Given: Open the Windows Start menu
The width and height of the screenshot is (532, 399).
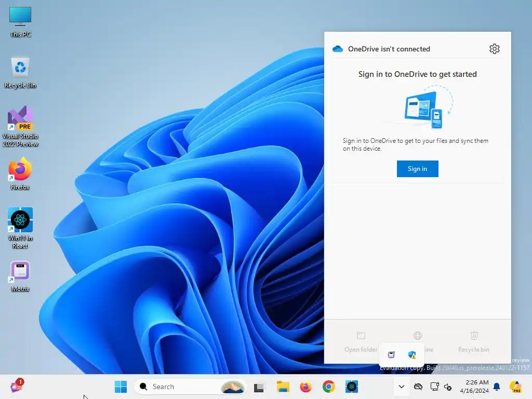Looking at the screenshot, I should 121,387.
